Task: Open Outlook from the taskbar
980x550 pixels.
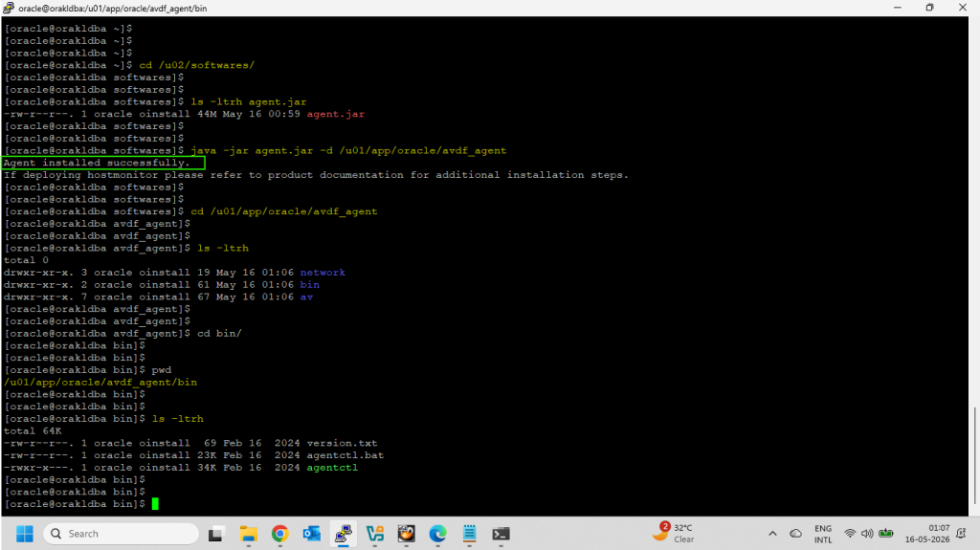Action: [x=311, y=534]
